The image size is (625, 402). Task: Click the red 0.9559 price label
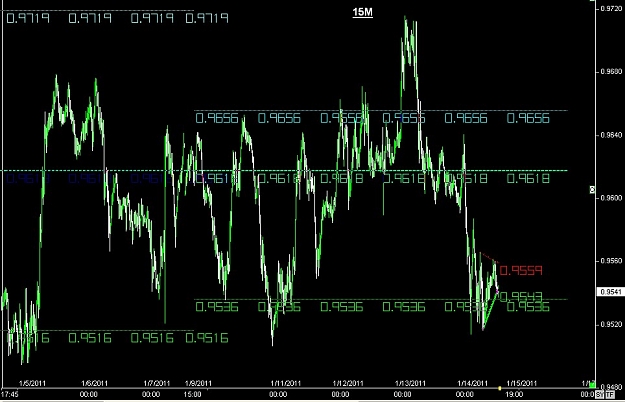[521, 271]
